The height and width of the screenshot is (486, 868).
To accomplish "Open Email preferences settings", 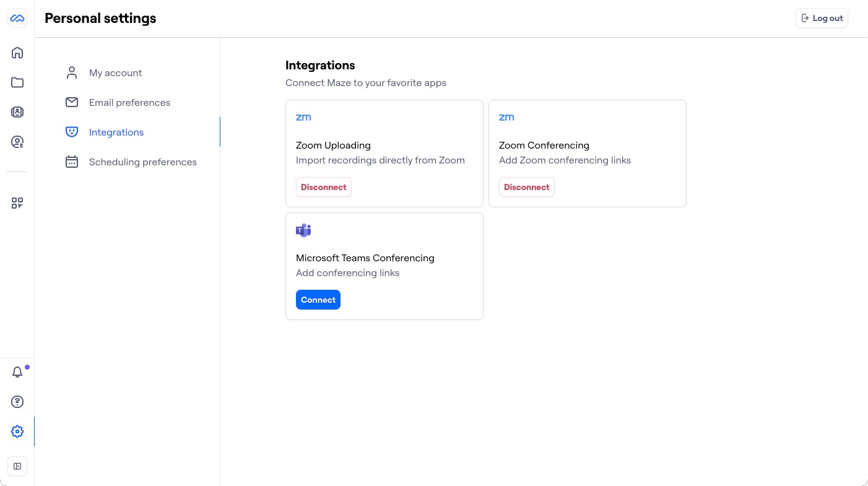I will pos(129,102).
